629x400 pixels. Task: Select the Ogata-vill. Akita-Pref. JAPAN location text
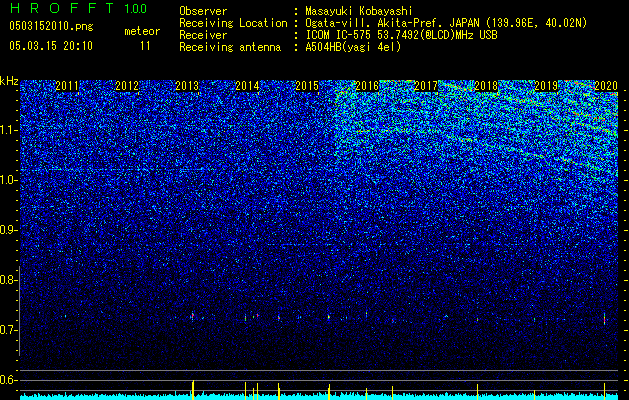pos(446,23)
